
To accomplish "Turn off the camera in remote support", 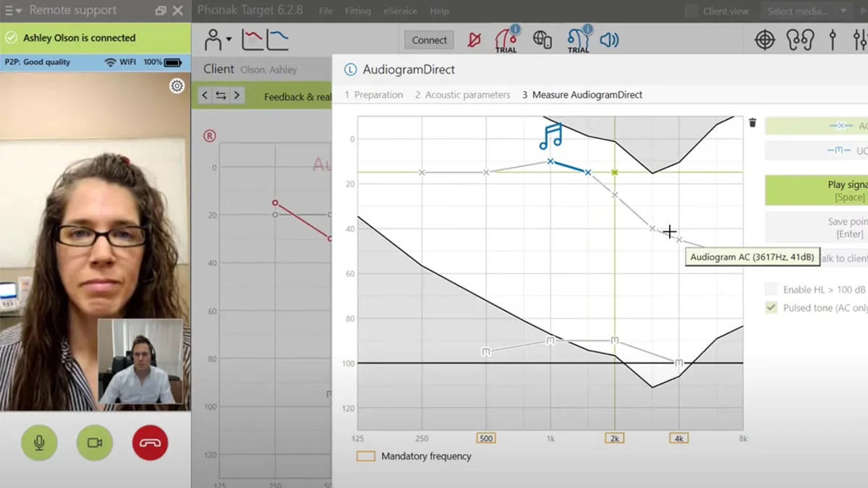I will [x=95, y=442].
